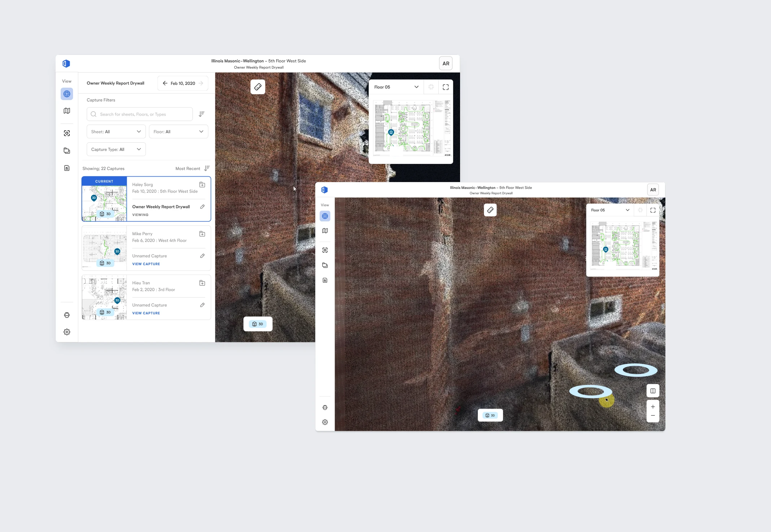Viewport: 771px width, 532px height.
Task: Click the hard hat icon in left sidebar
Action: pyautogui.click(x=67, y=315)
